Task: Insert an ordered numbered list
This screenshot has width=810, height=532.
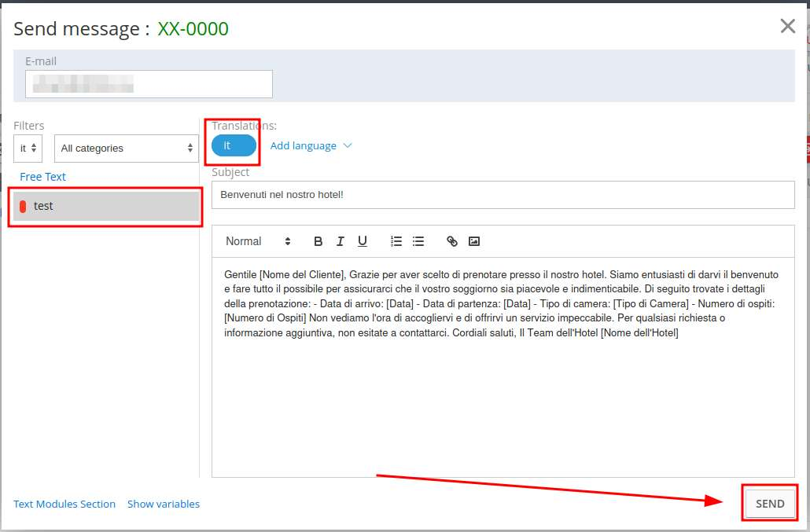Action: [396, 241]
